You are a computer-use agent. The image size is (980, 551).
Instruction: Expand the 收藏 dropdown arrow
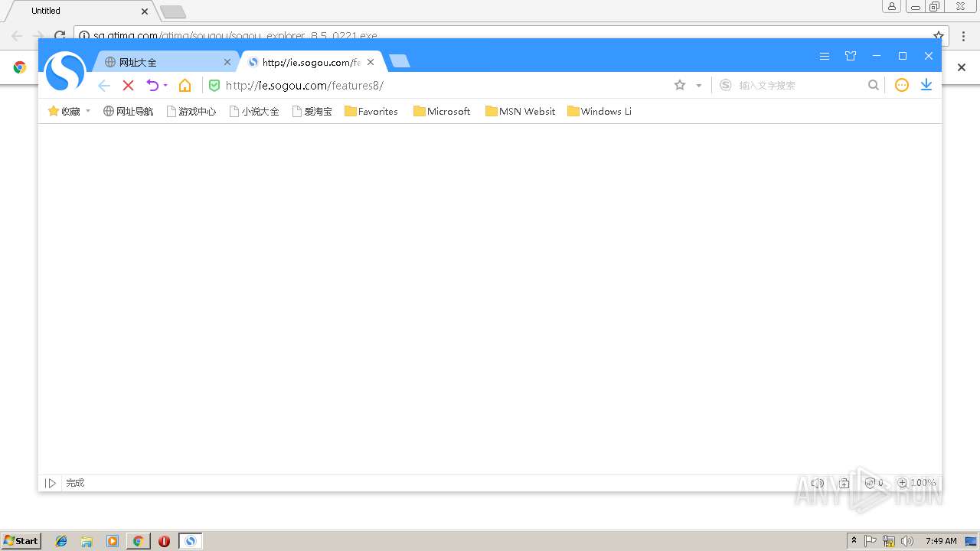coord(88,111)
